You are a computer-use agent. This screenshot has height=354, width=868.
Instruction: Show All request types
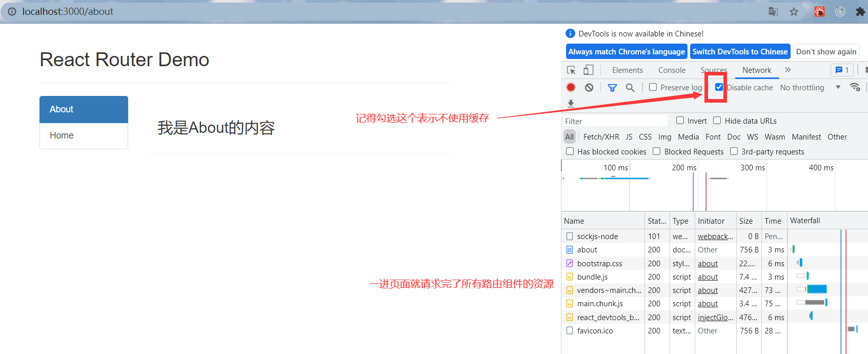tap(570, 137)
